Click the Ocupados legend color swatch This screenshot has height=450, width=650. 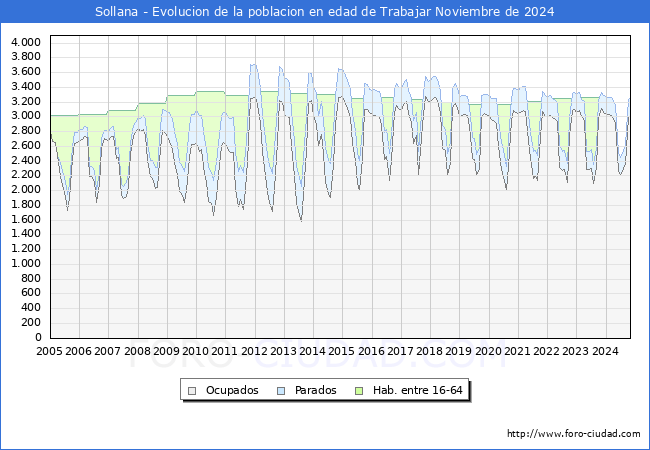point(192,391)
